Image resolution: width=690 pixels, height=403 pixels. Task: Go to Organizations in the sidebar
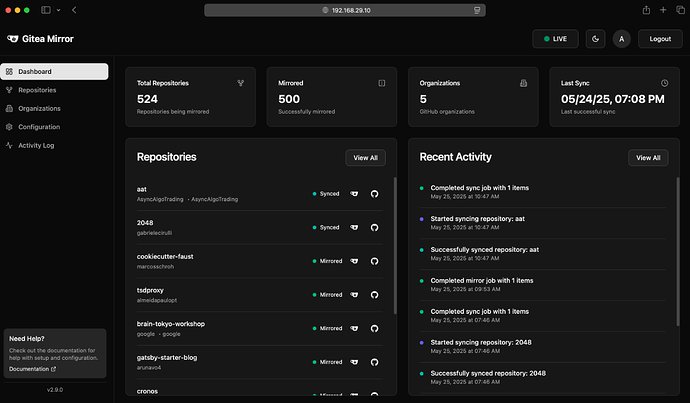tap(39, 108)
